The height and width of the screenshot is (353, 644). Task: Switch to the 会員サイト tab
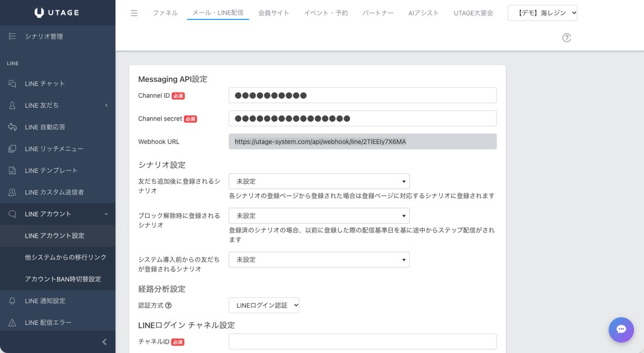(273, 13)
